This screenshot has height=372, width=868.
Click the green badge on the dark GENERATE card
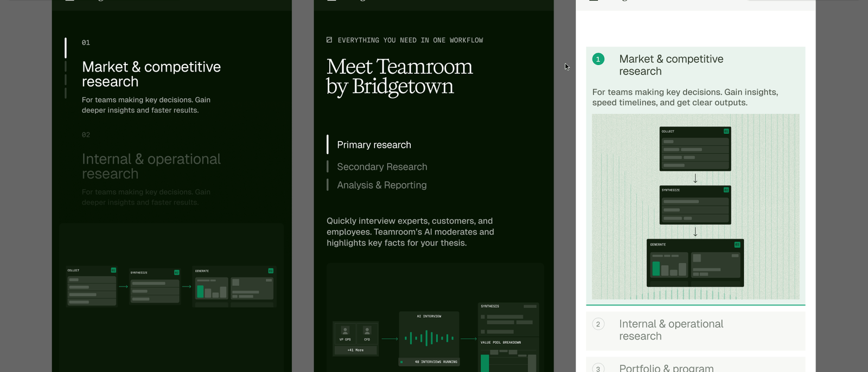(271, 271)
